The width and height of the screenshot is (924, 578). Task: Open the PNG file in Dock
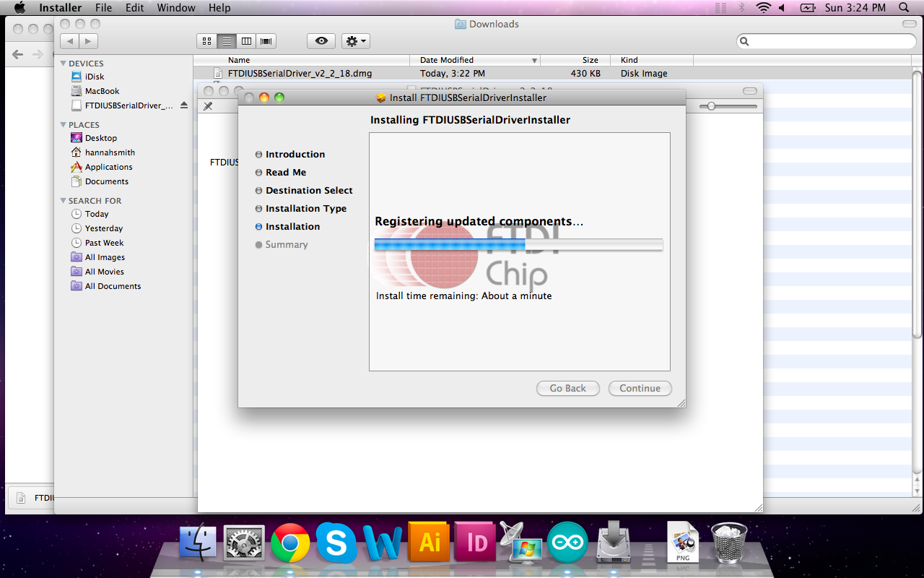click(683, 543)
